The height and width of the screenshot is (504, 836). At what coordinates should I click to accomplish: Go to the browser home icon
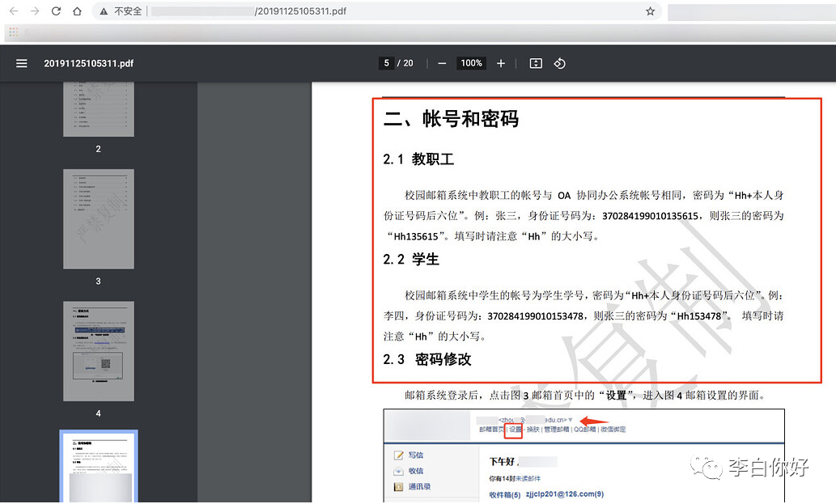coord(78,11)
